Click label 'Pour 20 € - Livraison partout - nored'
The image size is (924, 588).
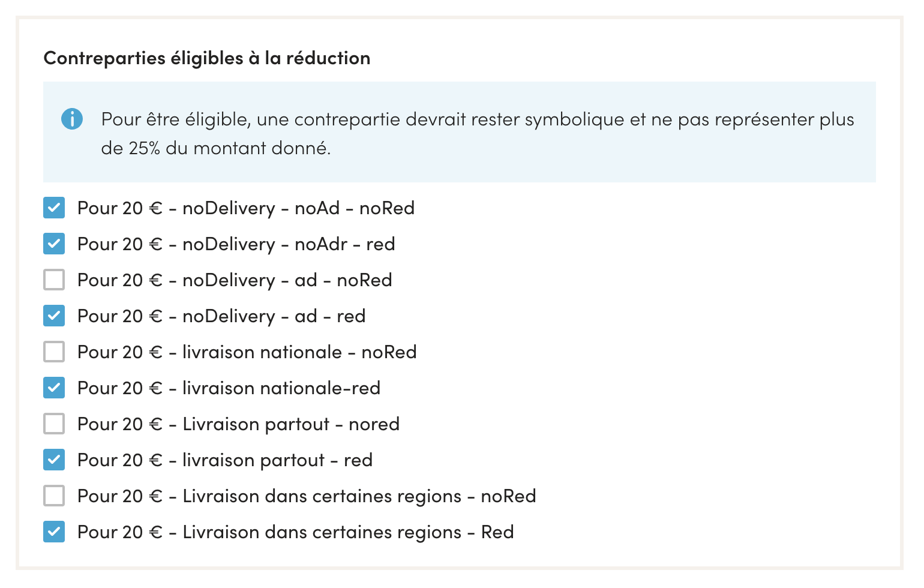pyautogui.click(x=238, y=424)
